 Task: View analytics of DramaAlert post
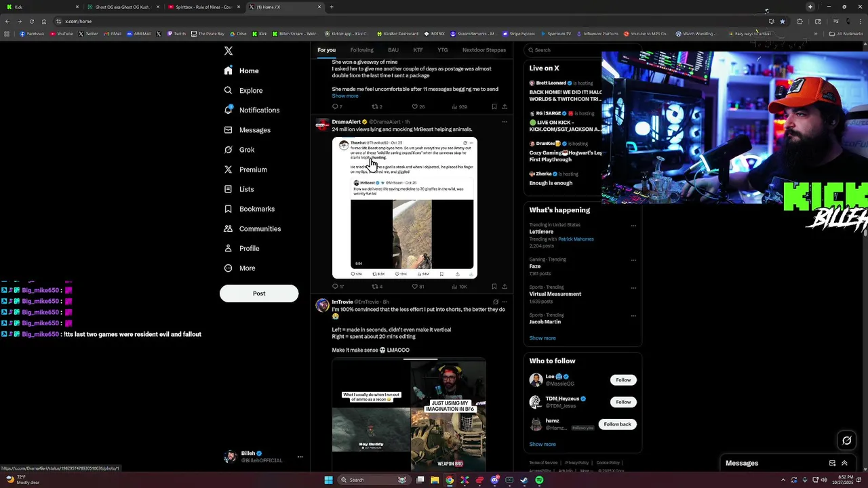(459, 287)
